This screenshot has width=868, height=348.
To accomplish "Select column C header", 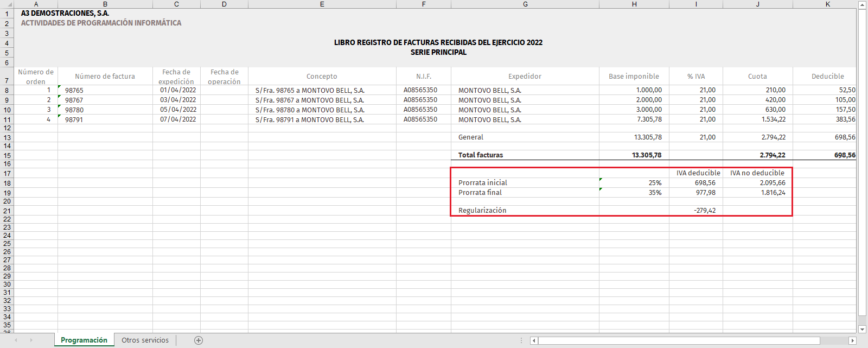I will coord(176,4).
